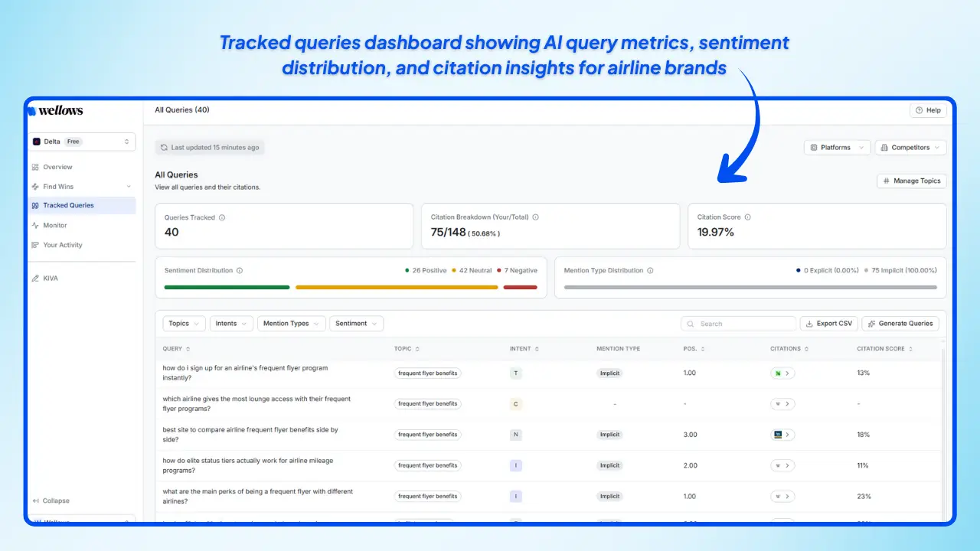Click the I intent badge for main perks query
This screenshot has width=980, height=551.
tap(516, 496)
